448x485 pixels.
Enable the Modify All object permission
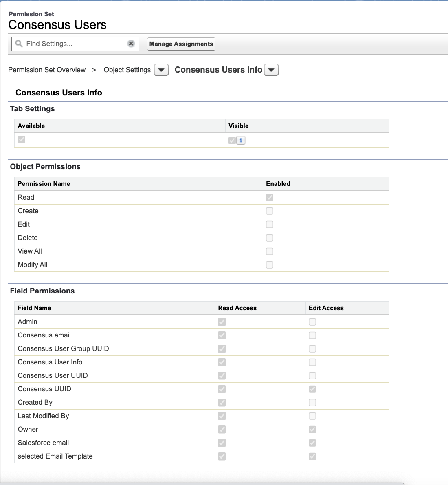click(x=270, y=265)
